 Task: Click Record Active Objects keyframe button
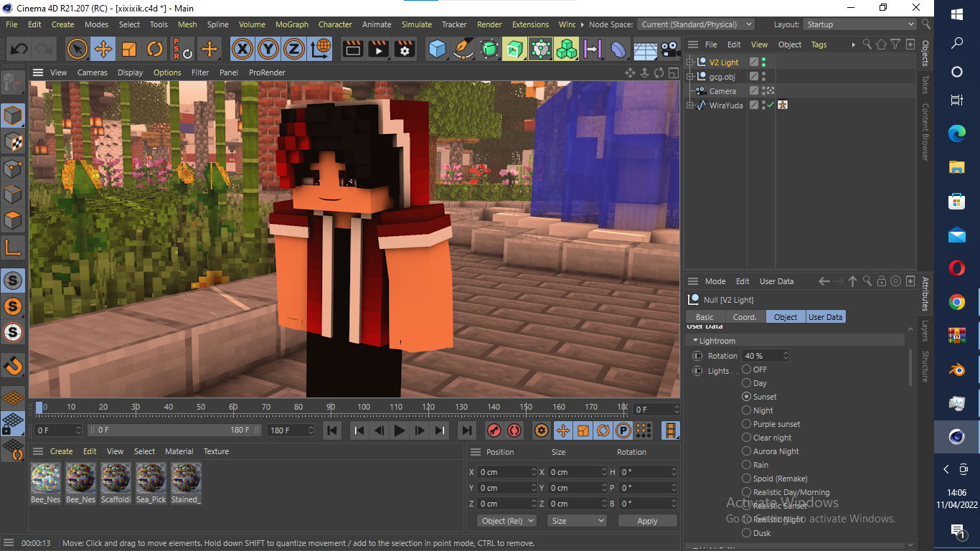pyautogui.click(x=494, y=430)
